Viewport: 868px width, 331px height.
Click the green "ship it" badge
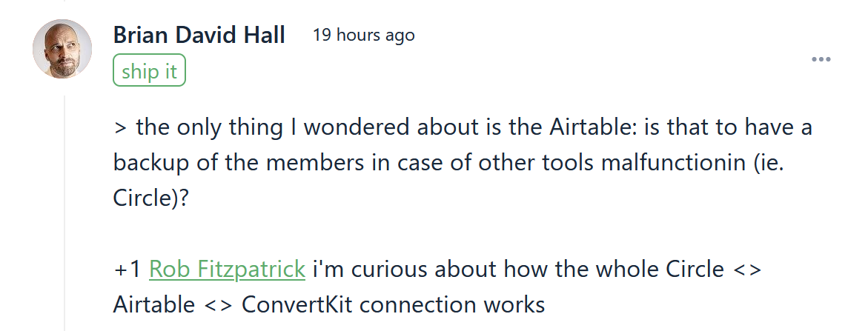pyautogui.click(x=149, y=72)
